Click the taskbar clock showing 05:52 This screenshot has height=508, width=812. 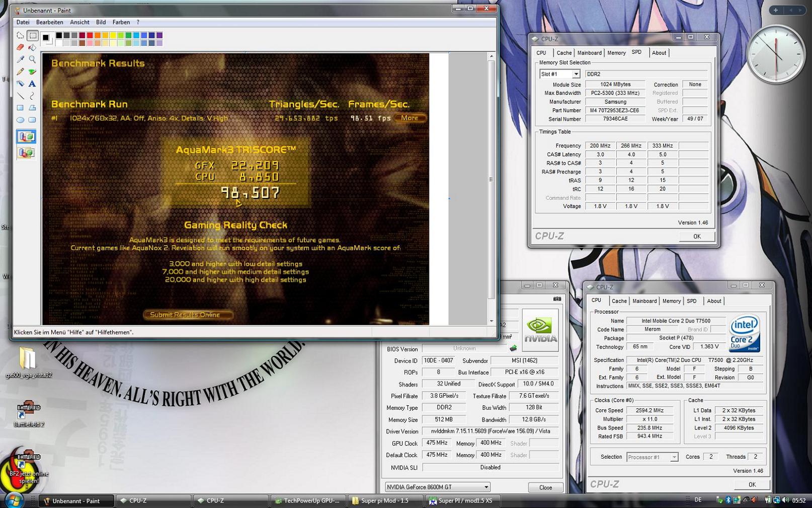pyautogui.click(x=799, y=500)
